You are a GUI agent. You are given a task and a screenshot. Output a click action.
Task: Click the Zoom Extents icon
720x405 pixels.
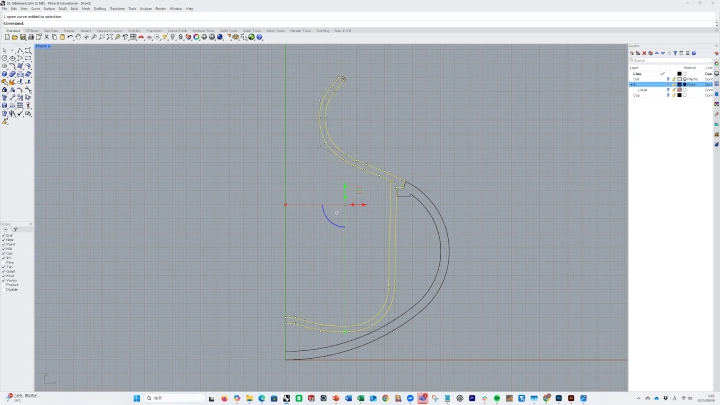110,37
